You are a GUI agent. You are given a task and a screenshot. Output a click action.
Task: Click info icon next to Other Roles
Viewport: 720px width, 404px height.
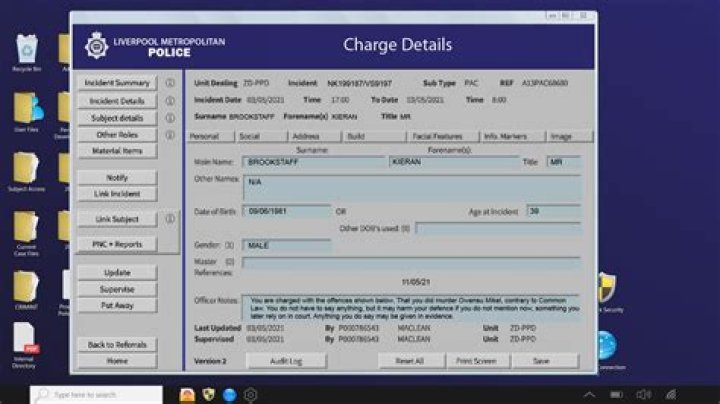tap(170, 134)
